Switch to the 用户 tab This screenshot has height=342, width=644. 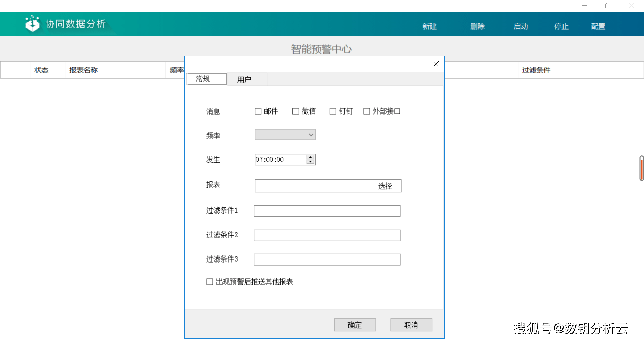(x=248, y=80)
